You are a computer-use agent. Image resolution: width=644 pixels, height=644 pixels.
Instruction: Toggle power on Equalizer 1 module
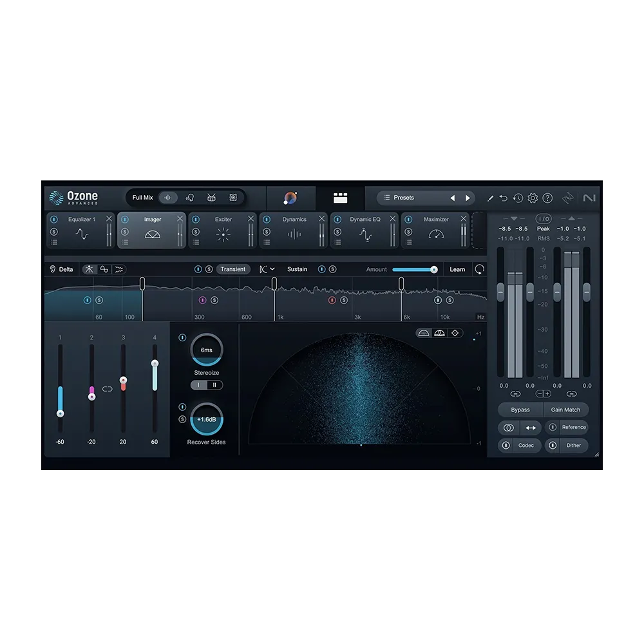(54, 220)
